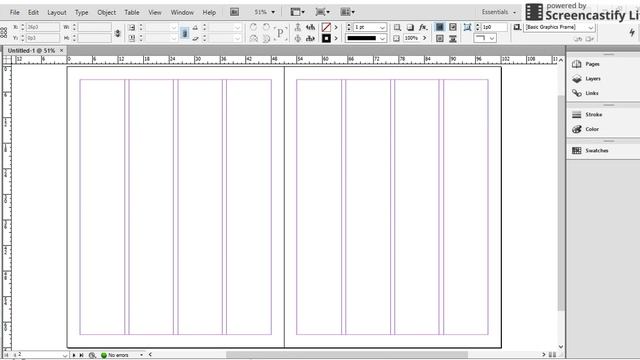Viewport: 640px width, 360px height.
Task: Open the Shear Angle dropdown
Action: coord(238,38)
